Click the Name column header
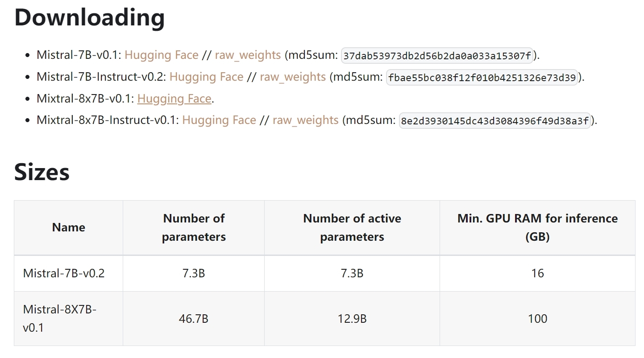This screenshot has width=644, height=358. pyautogui.click(x=68, y=227)
